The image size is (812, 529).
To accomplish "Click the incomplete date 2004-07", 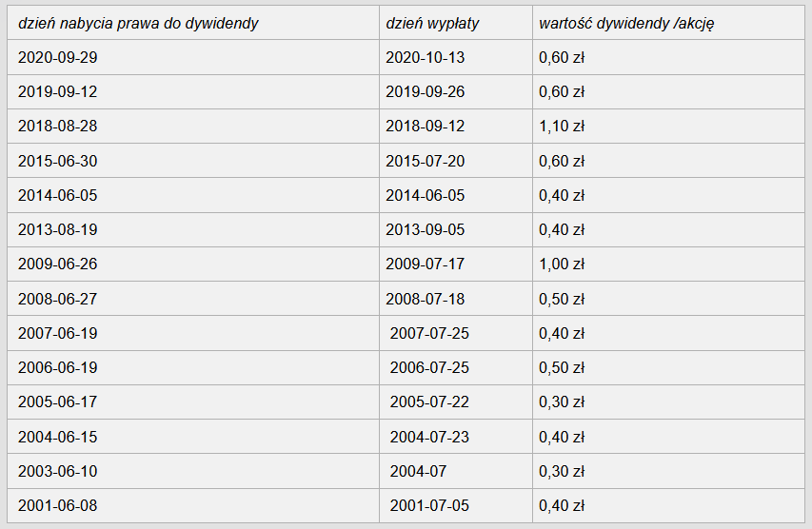I will click(418, 472).
